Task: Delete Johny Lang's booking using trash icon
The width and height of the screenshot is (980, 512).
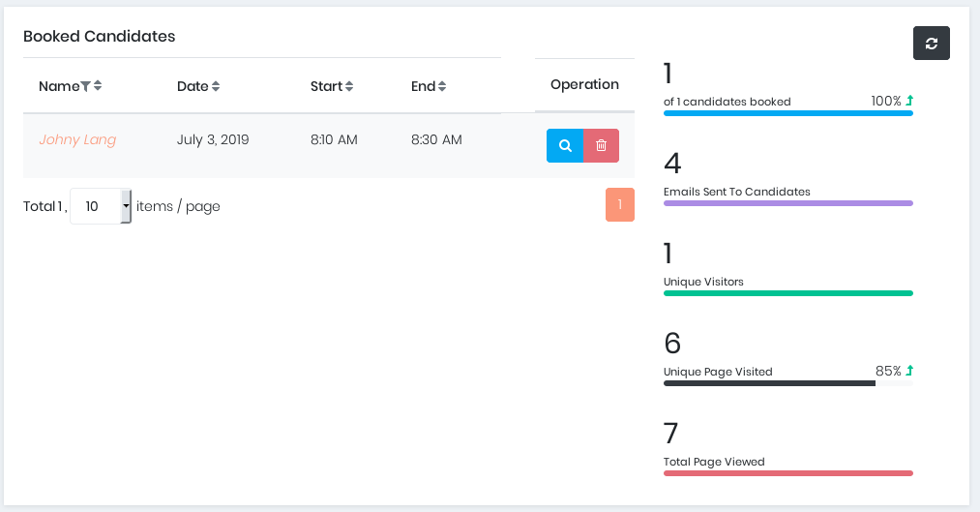Action: pyautogui.click(x=602, y=145)
